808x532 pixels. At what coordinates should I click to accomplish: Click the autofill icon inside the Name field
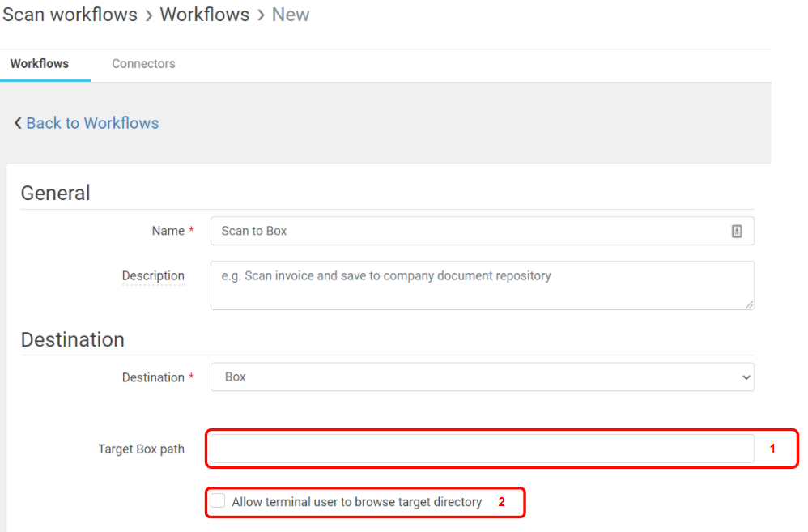pos(737,231)
